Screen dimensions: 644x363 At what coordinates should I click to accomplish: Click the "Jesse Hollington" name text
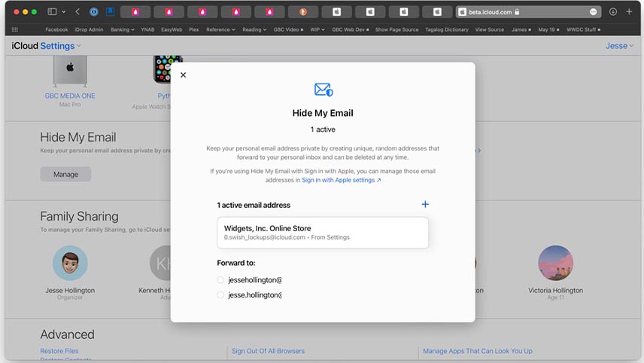(x=70, y=290)
